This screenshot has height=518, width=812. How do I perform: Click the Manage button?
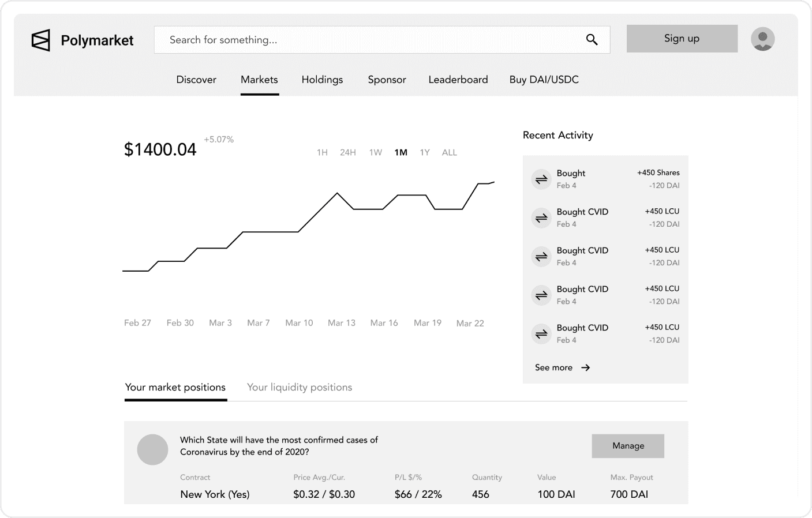(628, 446)
